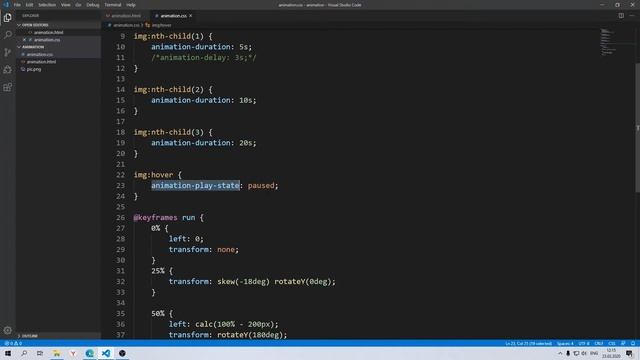Image resolution: width=640 pixels, height=360 pixels.
Task: Open the Manage gear in activity bar
Action: (7, 330)
